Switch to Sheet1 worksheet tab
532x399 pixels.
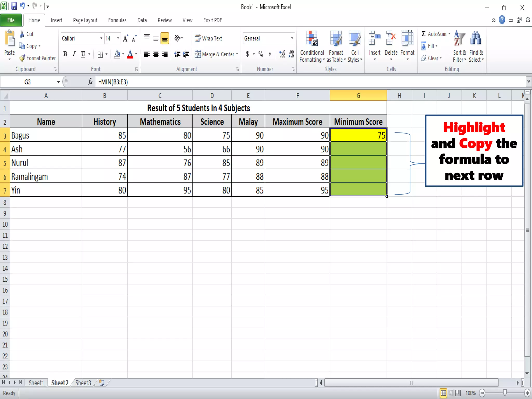pos(36,383)
